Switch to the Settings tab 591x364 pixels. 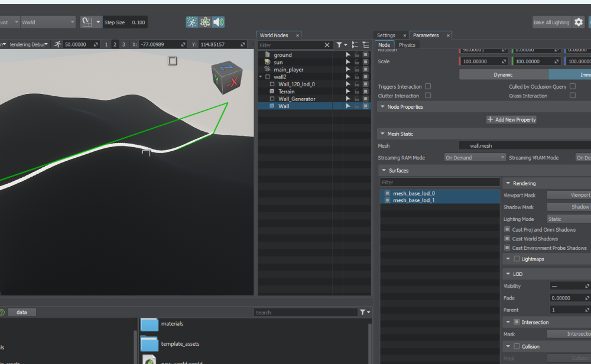click(386, 35)
